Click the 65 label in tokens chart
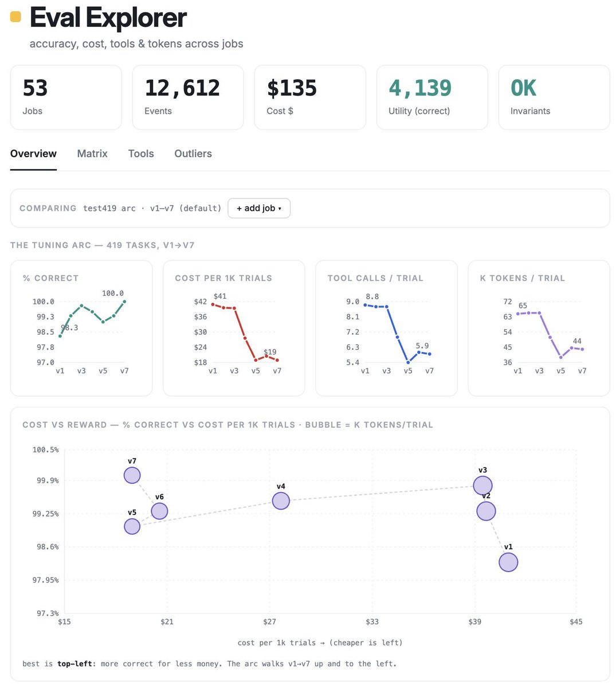 523,306
